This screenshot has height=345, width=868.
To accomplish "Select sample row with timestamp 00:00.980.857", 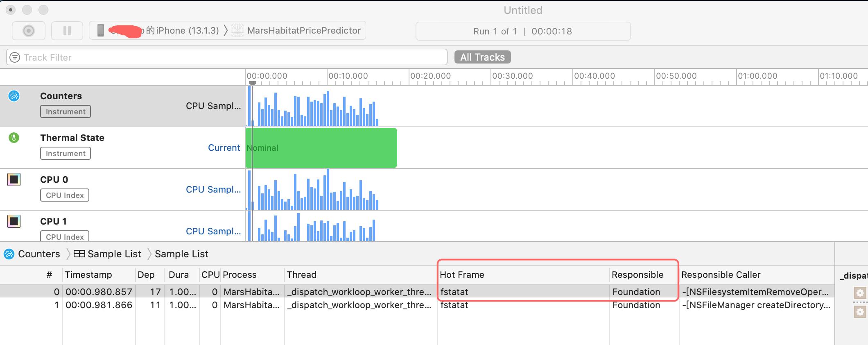I will tap(417, 292).
